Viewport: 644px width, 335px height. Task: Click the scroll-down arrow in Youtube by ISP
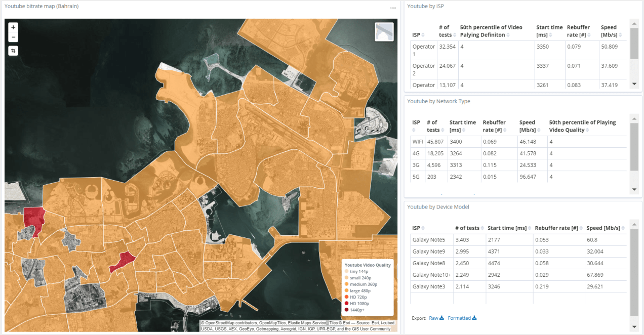[x=634, y=84]
